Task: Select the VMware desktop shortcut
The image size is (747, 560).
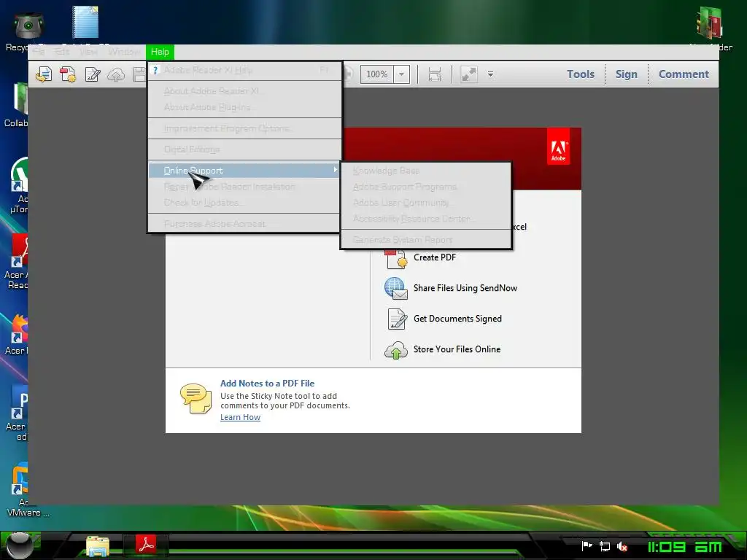Action: coord(21,489)
